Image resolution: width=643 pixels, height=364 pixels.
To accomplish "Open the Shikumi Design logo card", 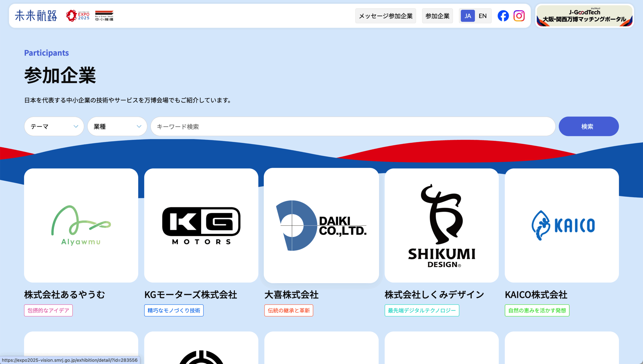I will 441,225.
